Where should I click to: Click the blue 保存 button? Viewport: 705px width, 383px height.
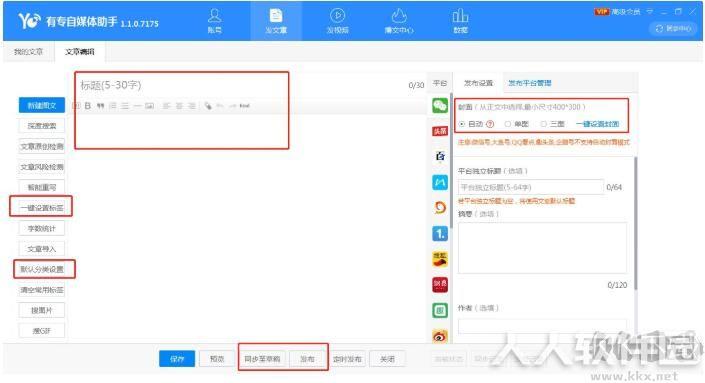tap(177, 359)
